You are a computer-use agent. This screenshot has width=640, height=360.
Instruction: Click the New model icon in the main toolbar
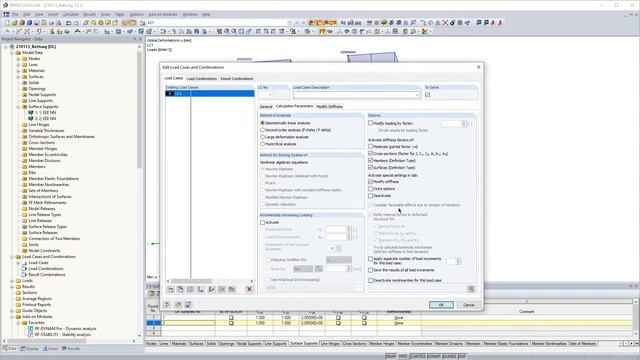[7, 23]
